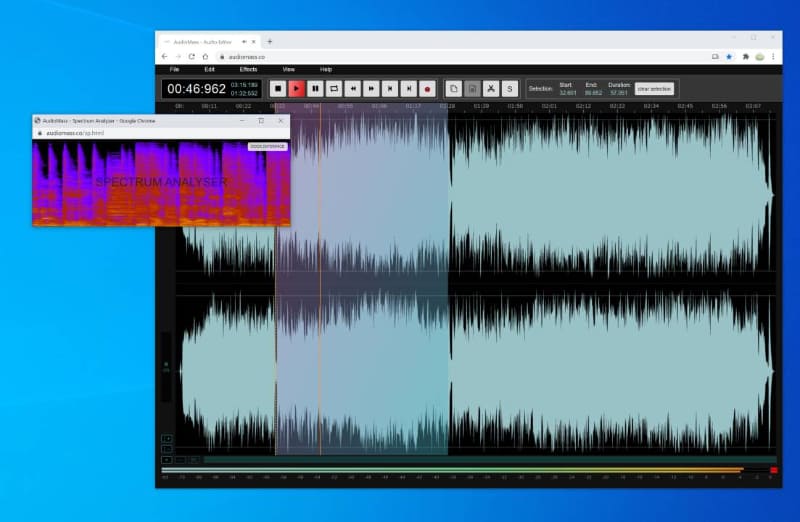The image size is (800, 522).
Task: Jump to the track start
Action: (390, 89)
